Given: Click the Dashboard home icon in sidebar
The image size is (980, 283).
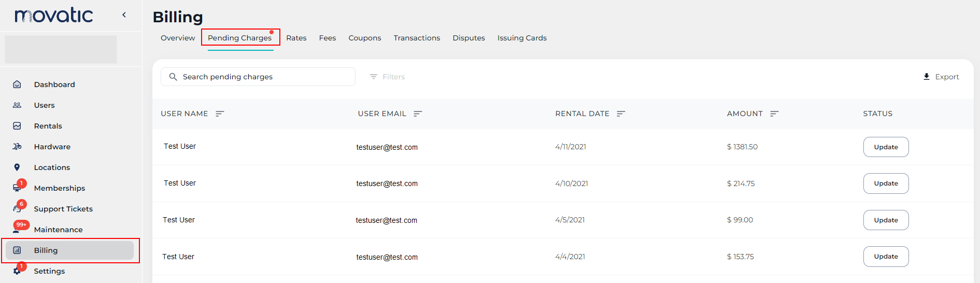Looking at the screenshot, I should coord(17,84).
